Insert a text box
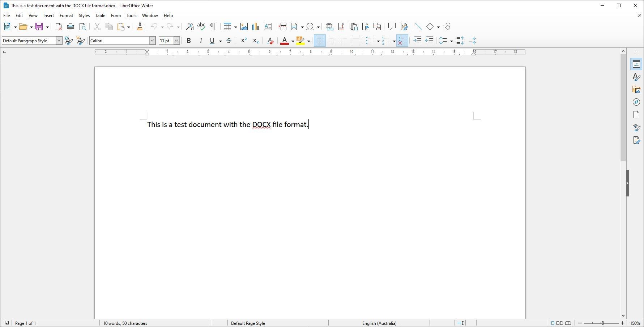Screen dimensions: 644x327 [268, 26]
